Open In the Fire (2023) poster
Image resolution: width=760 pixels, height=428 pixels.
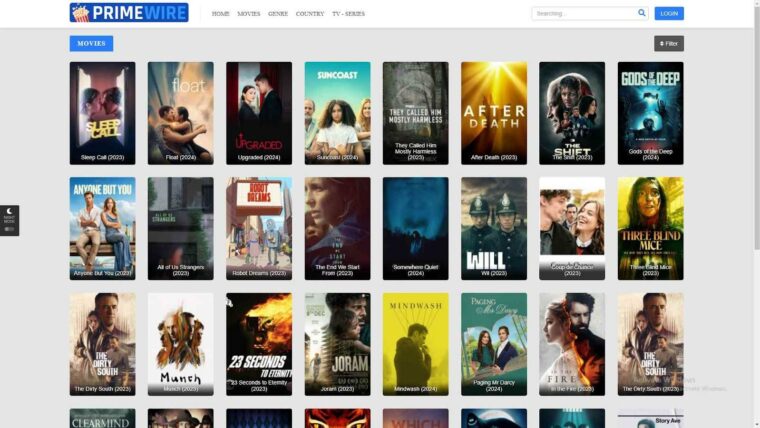572,344
